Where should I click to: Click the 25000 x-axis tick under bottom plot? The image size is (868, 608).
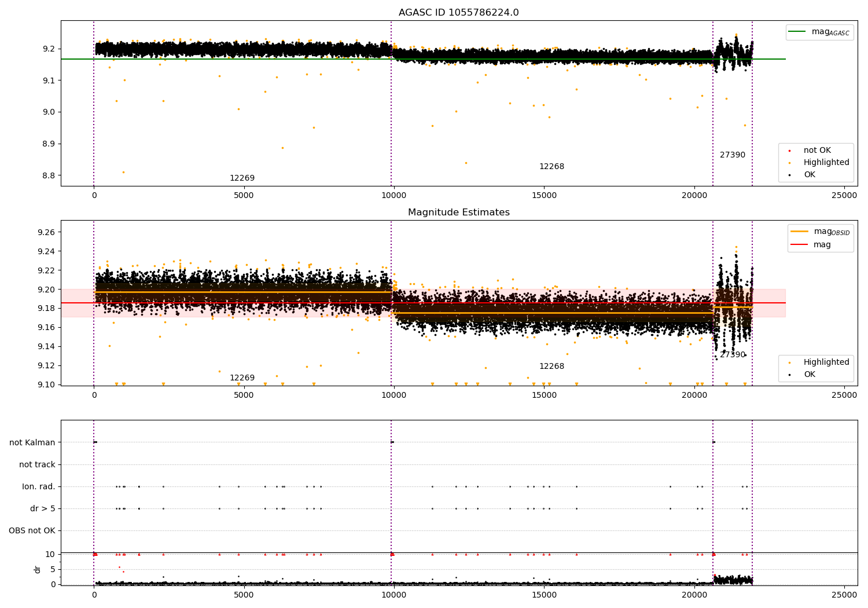844,595
